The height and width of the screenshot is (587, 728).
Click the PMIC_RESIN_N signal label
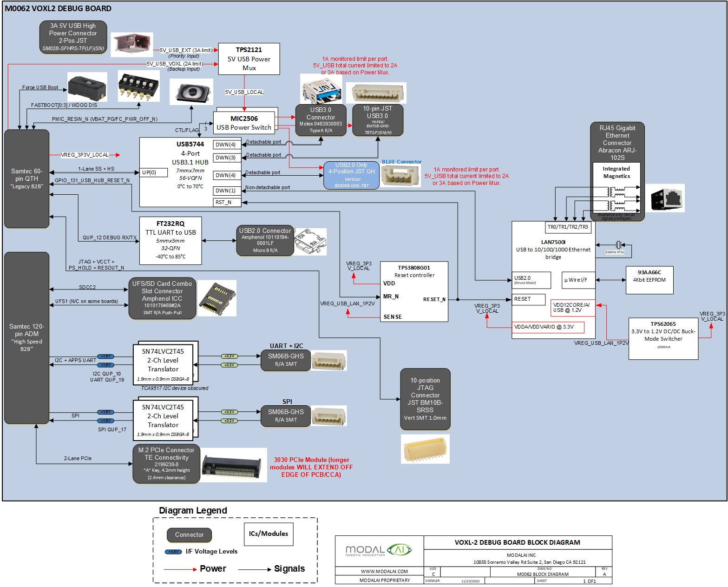point(105,119)
